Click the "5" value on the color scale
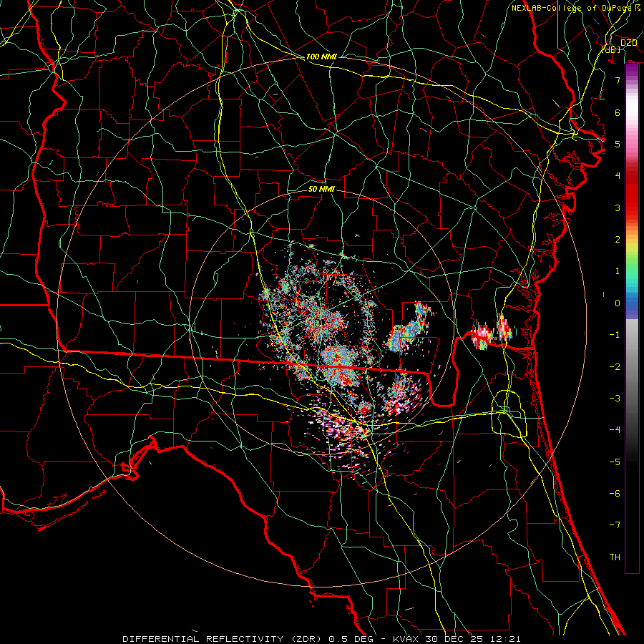 point(618,144)
